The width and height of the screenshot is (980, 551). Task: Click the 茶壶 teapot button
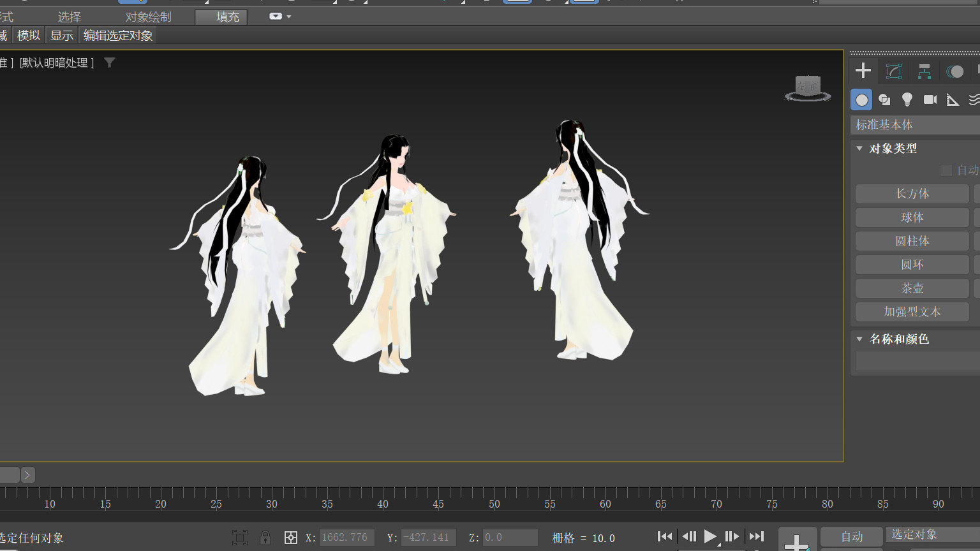coord(912,288)
